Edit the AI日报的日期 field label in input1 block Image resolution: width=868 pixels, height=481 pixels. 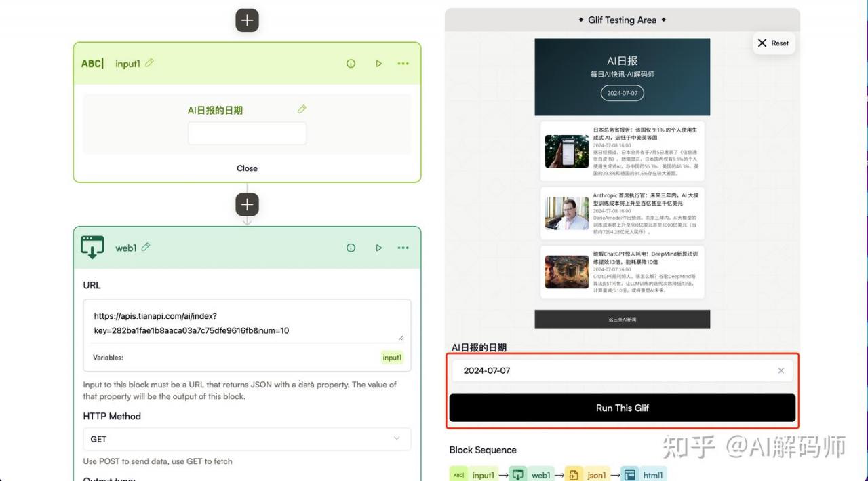pyautogui.click(x=302, y=109)
